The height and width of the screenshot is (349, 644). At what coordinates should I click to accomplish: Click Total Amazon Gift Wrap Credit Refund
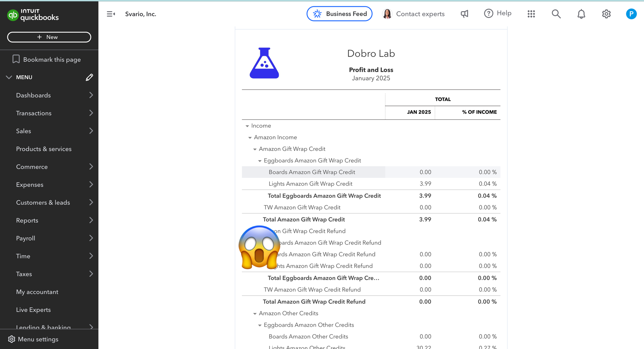tap(314, 302)
